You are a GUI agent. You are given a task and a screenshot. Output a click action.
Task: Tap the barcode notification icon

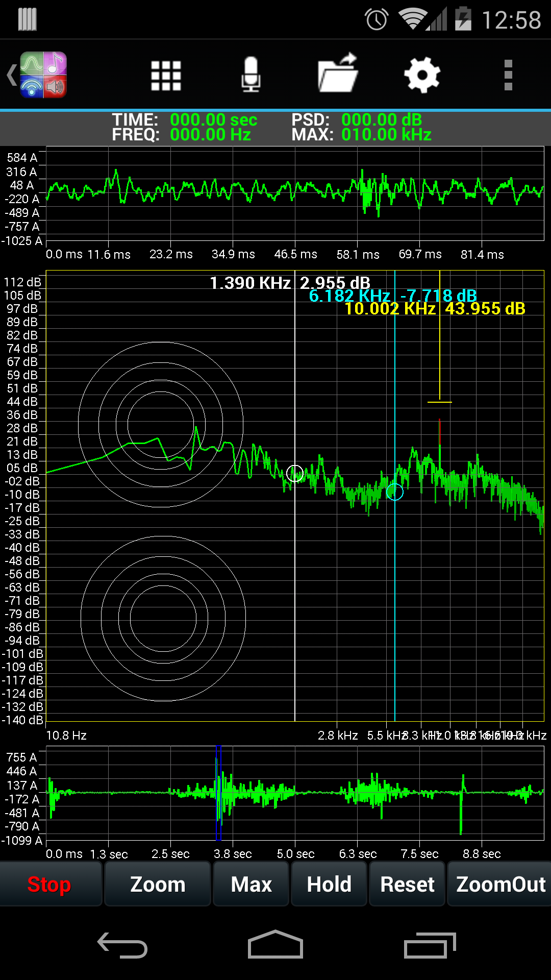point(27,19)
